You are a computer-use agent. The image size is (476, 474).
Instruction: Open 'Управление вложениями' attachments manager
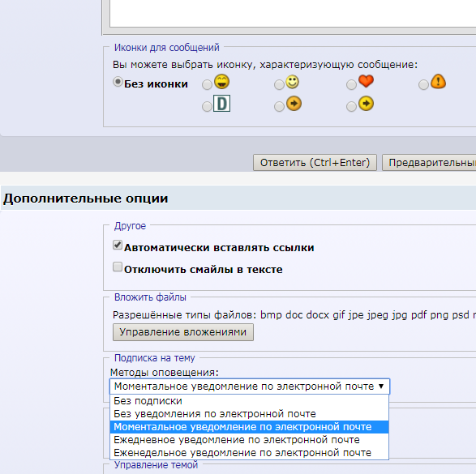tap(183, 332)
